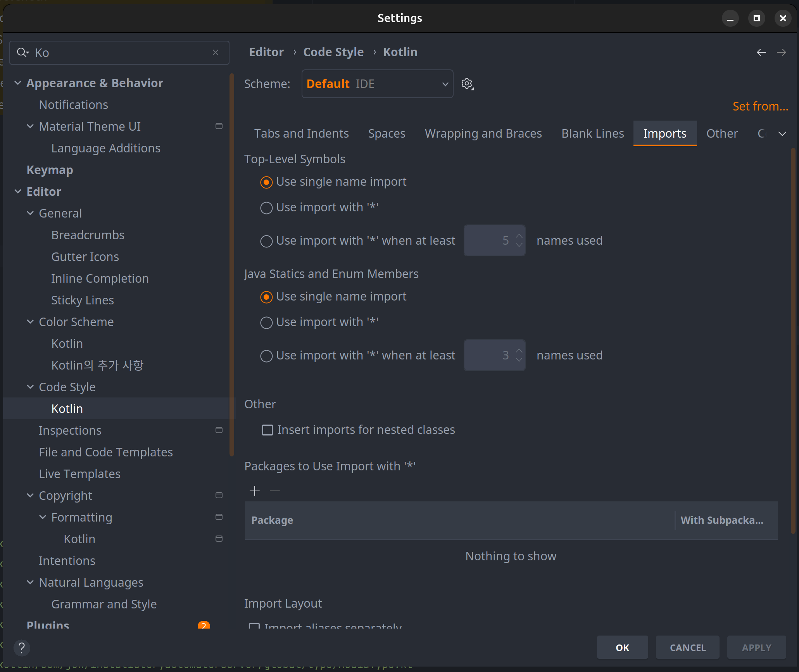799x672 pixels.
Task: Open Gutter Icons settings
Action: tap(85, 257)
